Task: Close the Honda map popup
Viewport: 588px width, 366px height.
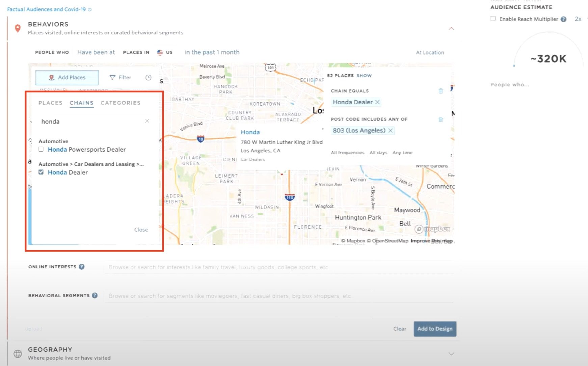Action: (x=323, y=129)
